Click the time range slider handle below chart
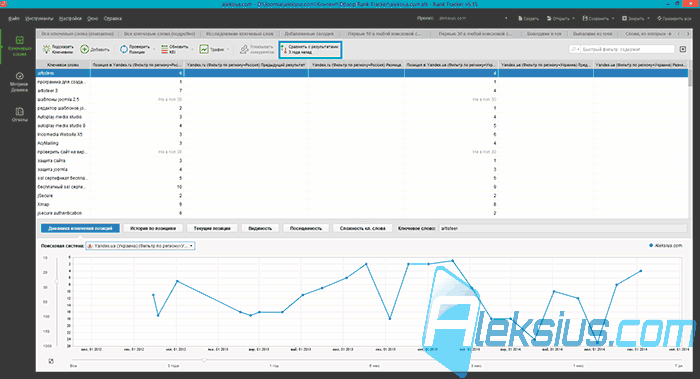Screen dimensions: 700x379 (x=204, y=359)
